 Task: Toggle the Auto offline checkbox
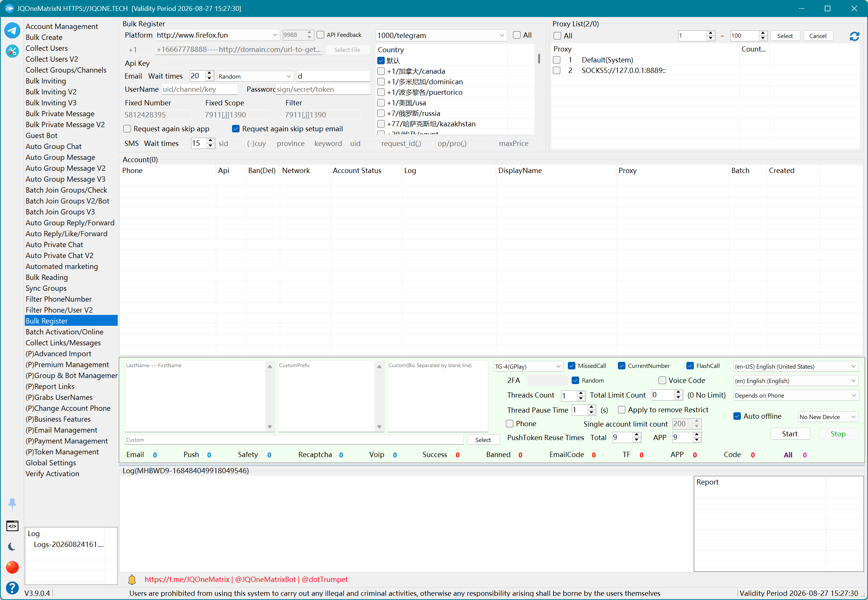tap(737, 416)
